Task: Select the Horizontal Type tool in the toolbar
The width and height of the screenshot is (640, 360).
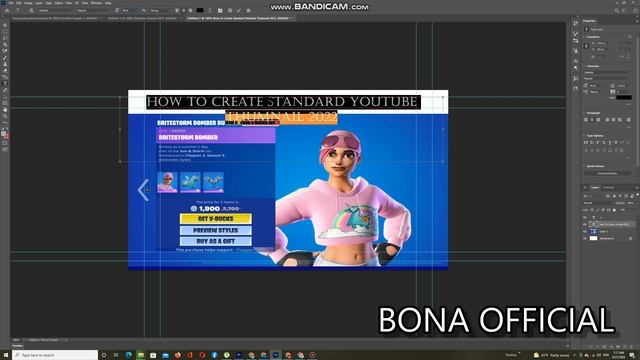Action: click(5, 84)
